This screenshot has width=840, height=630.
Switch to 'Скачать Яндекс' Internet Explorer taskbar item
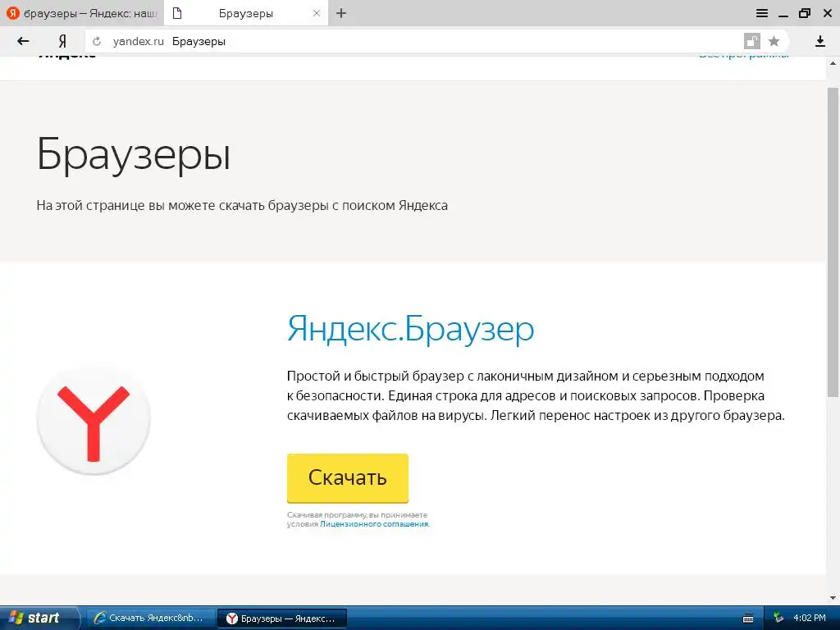coord(150,619)
